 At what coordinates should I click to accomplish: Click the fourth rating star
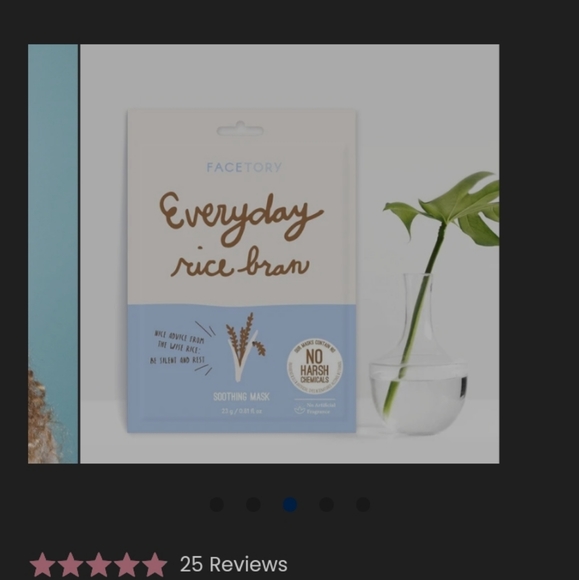pyautogui.click(x=126, y=564)
